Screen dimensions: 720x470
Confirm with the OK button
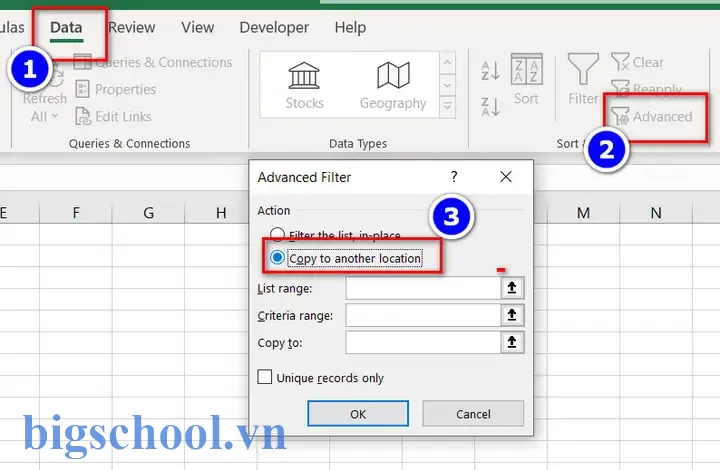click(358, 414)
